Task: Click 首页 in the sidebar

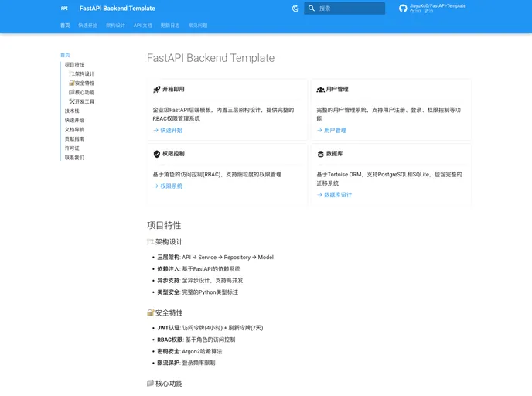Action: (65, 55)
